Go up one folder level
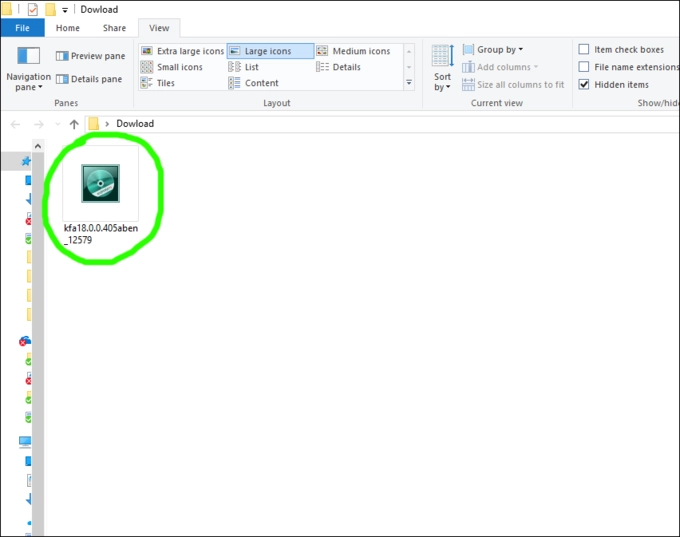The image size is (680, 537). (x=74, y=124)
